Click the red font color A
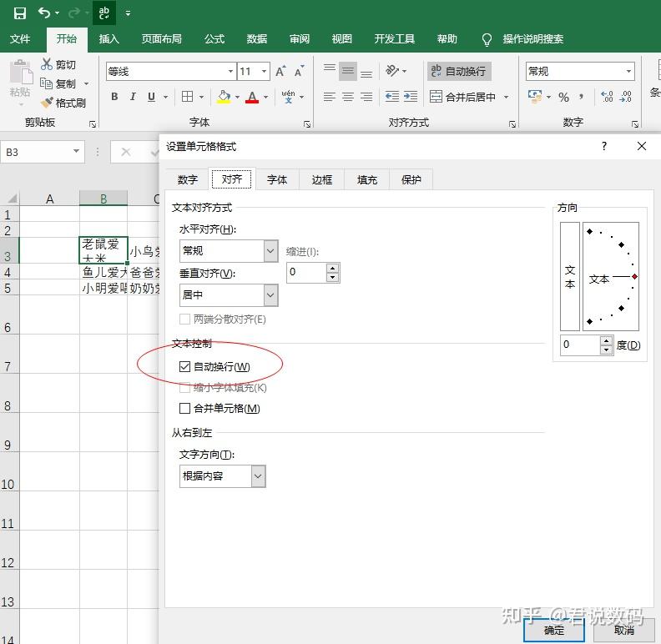This screenshot has height=644, width=661. pos(252,97)
